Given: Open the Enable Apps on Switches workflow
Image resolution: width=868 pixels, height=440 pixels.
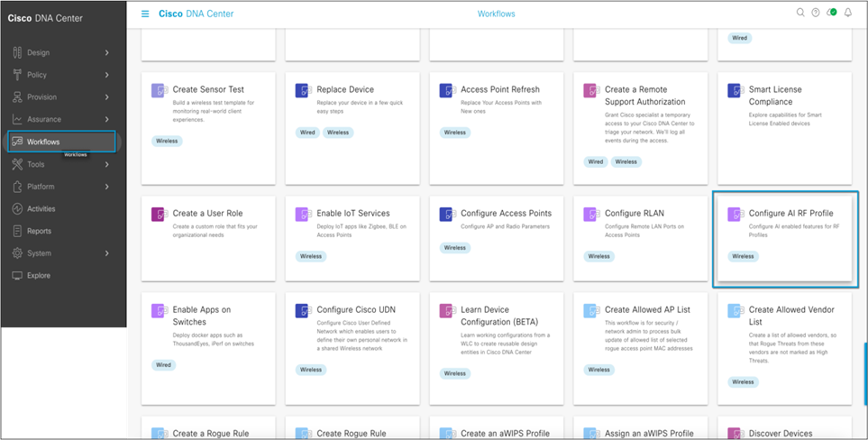Looking at the screenshot, I should 208,349.
